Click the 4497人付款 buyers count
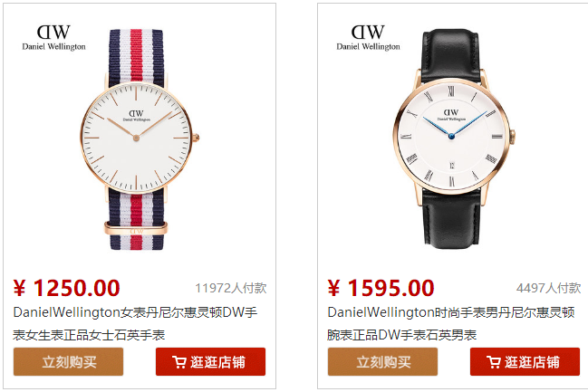The image size is (588, 392). pos(549,288)
